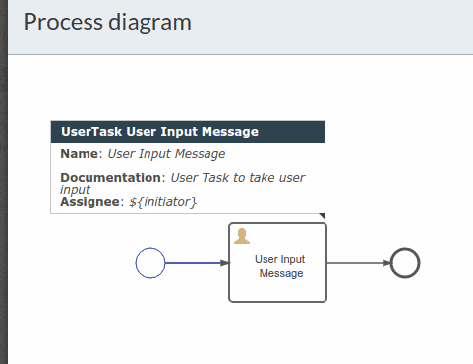Image resolution: width=473 pixels, height=364 pixels.
Task: Click the UserTask User Input Message tooltip header
Action: (x=188, y=132)
